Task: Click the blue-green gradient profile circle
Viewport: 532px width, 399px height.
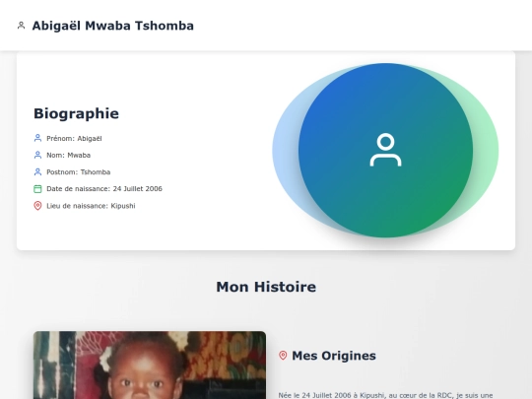Action: (x=385, y=150)
